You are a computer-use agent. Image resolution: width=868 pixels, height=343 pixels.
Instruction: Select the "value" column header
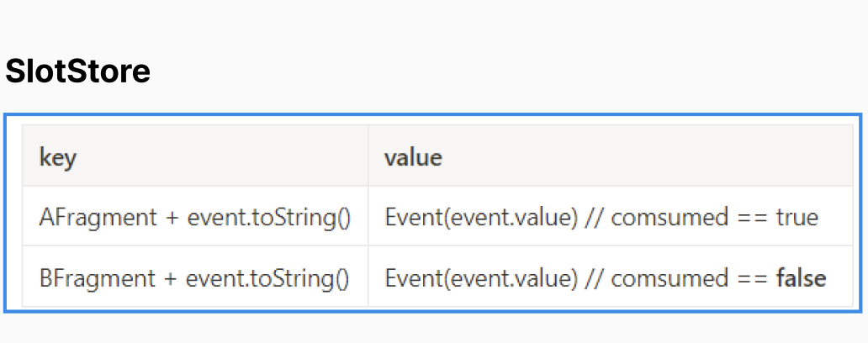pyautogui.click(x=413, y=157)
